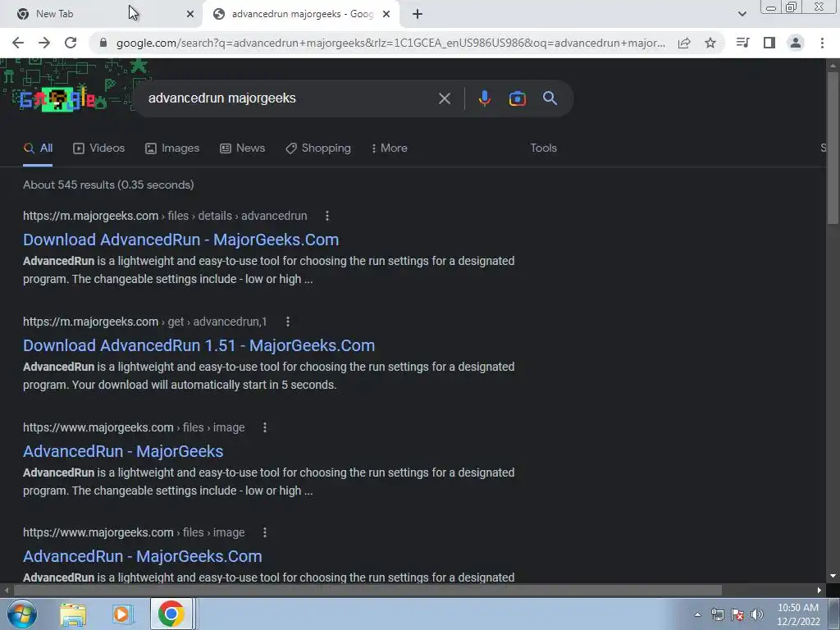Viewport: 840px width, 630px height.
Task: Submit search with the magnifying glass icon
Action: point(550,98)
